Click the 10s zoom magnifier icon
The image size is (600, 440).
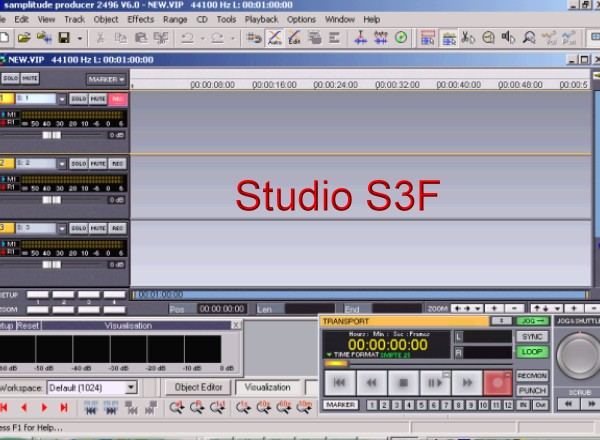click(264, 408)
